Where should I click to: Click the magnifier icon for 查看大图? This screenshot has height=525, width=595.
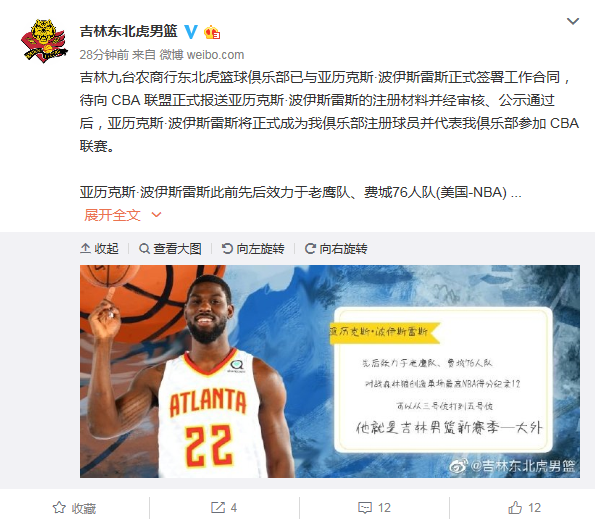tap(144, 249)
